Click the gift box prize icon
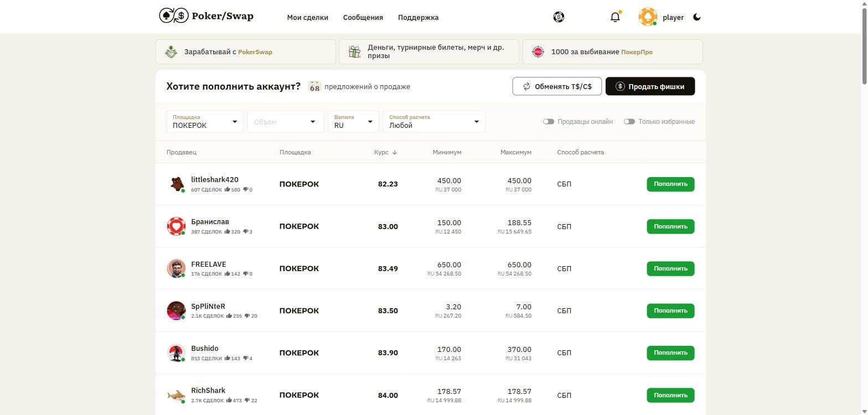The image size is (868, 415). pos(354,52)
